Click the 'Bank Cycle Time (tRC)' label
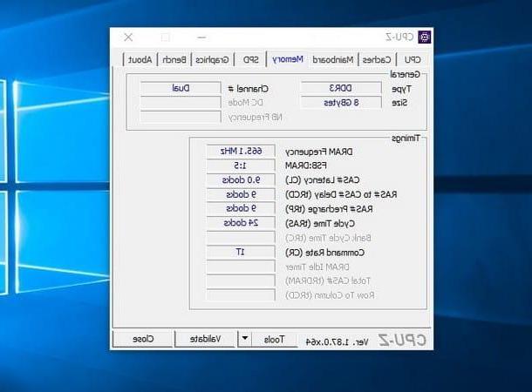Viewport: 532px width, 392px height. [328, 238]
